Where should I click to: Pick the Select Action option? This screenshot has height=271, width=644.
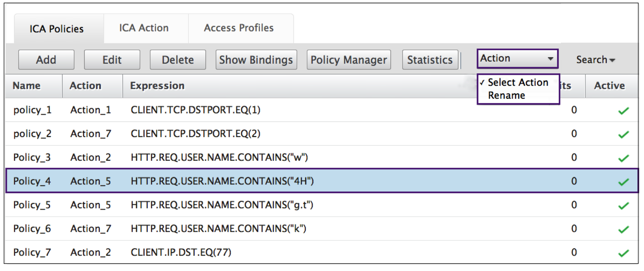[x=518, y=82]
